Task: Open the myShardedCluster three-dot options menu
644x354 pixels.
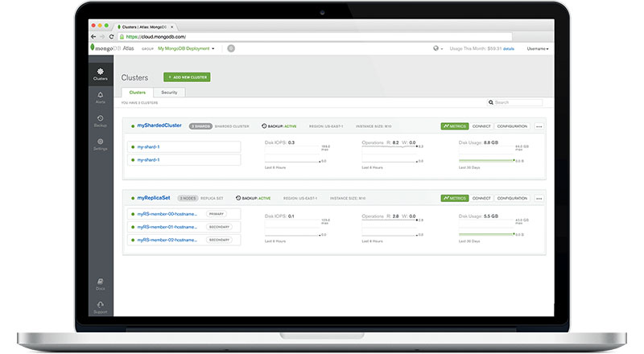Action: (539, 126)
